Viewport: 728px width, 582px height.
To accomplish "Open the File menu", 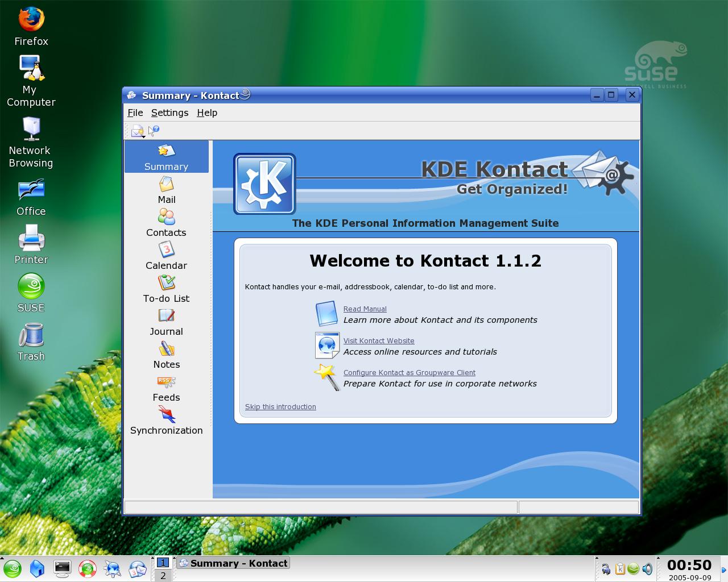I will click(135, 113).
